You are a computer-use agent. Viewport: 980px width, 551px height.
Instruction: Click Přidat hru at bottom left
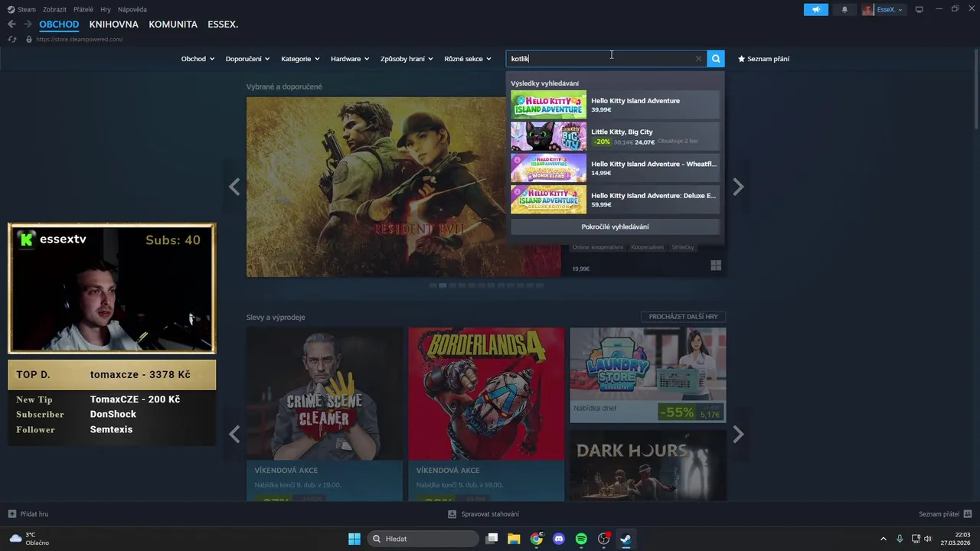(x=28, y=514)
